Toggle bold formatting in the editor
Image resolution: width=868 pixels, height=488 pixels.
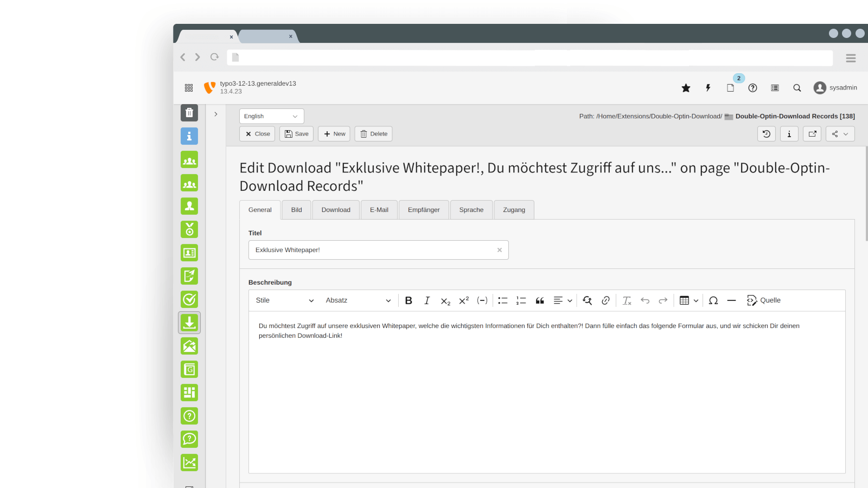409,300
